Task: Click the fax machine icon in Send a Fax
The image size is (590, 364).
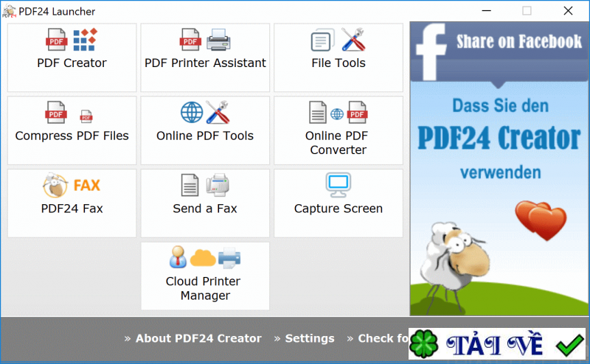Action: point(218,185)
